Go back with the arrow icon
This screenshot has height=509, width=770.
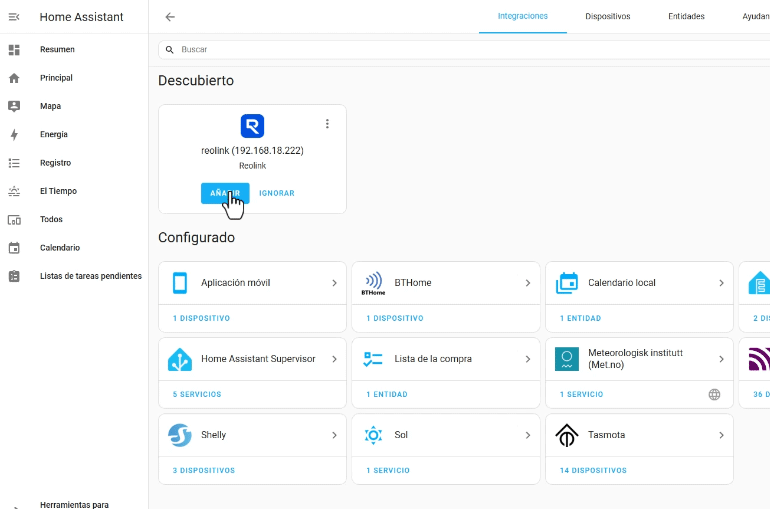[170, 17]
